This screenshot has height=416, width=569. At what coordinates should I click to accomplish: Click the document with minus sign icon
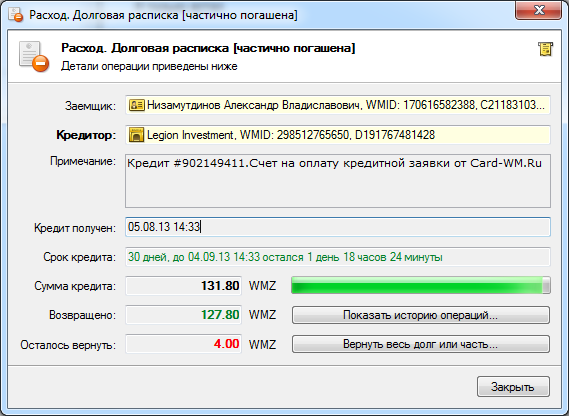click(x=33, y=57)
